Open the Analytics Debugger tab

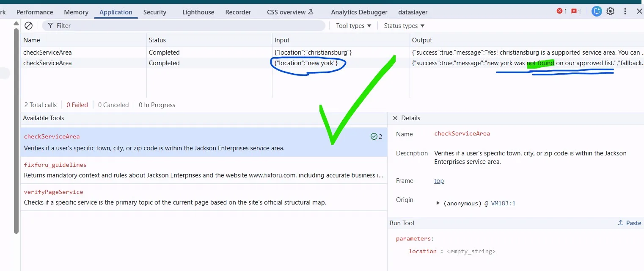(359, 12)
